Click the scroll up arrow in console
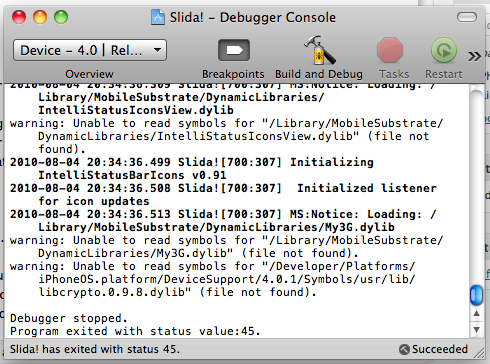The width and height of the screenshot is (490, 364). (x=476, y=313)
